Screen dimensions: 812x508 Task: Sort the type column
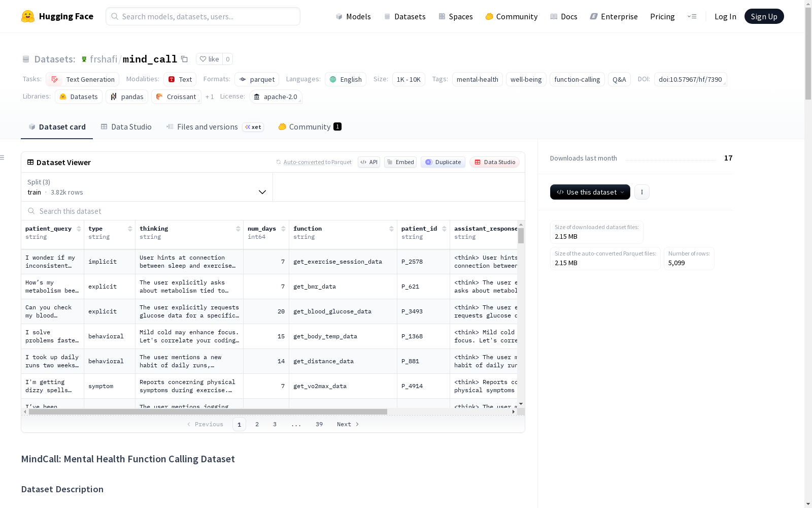(130, 229)
